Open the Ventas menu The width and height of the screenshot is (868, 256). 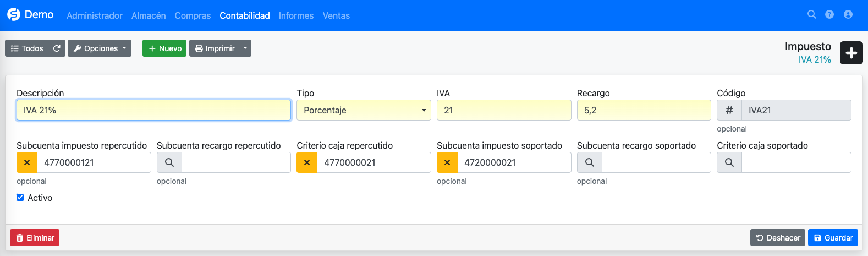336,15
